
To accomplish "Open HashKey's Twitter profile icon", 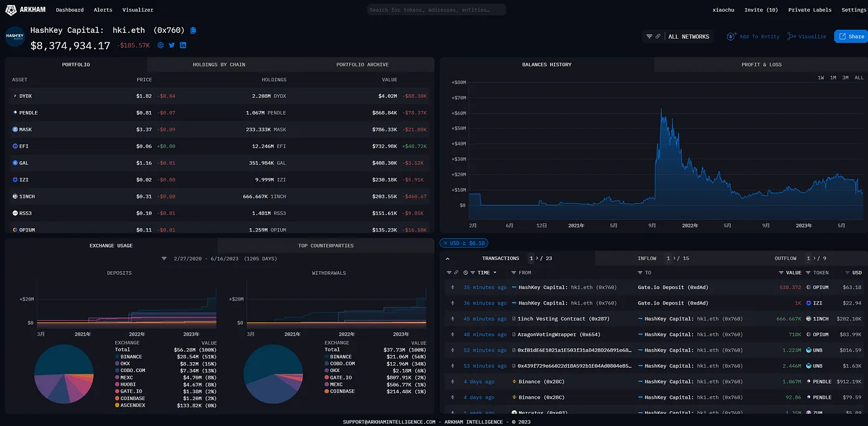I will click(172, 45).
